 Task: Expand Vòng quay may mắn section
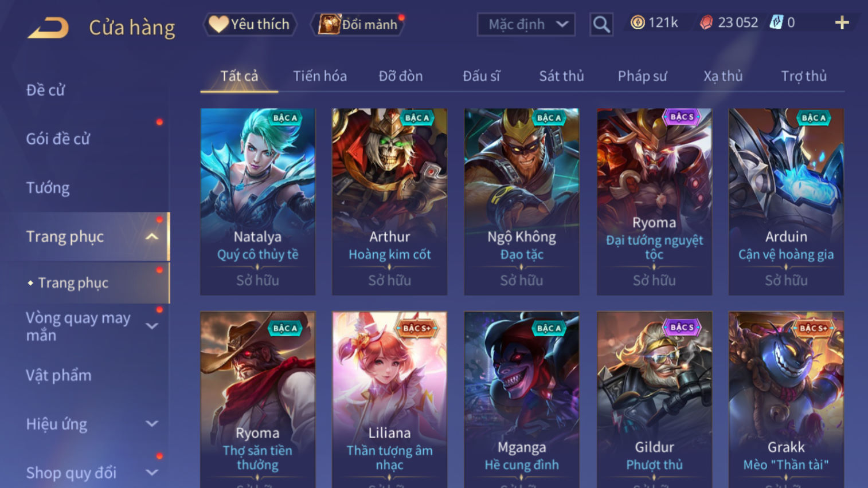click(152, 326)
